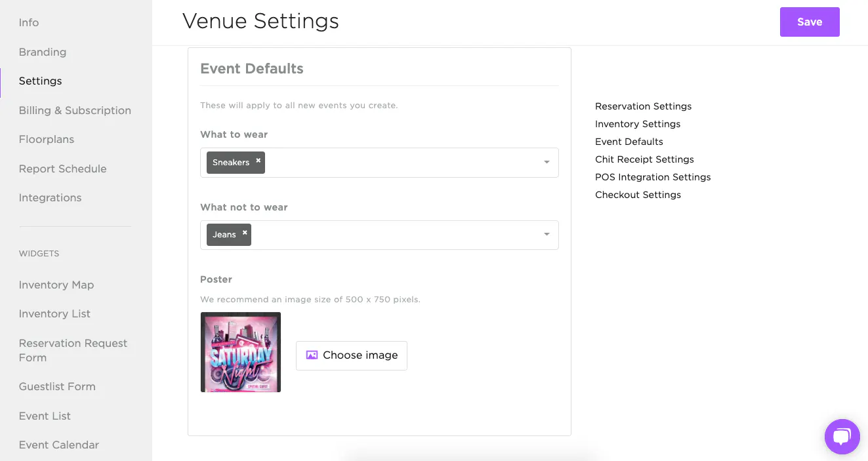Remove the Jeans tag
Screen dimensions: 868x461
[x=245, y=233]
